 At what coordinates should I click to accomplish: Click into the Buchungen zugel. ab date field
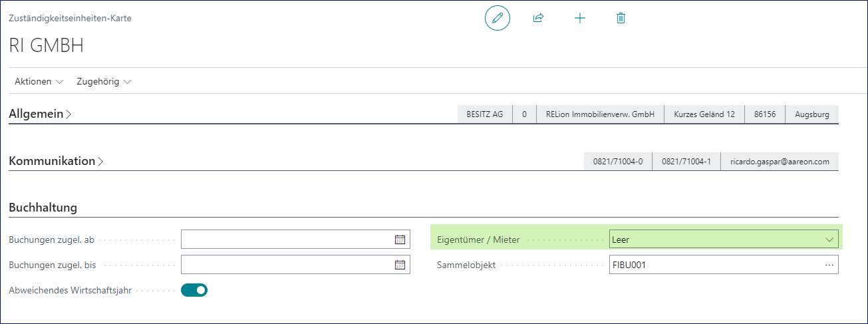[286, 239]
